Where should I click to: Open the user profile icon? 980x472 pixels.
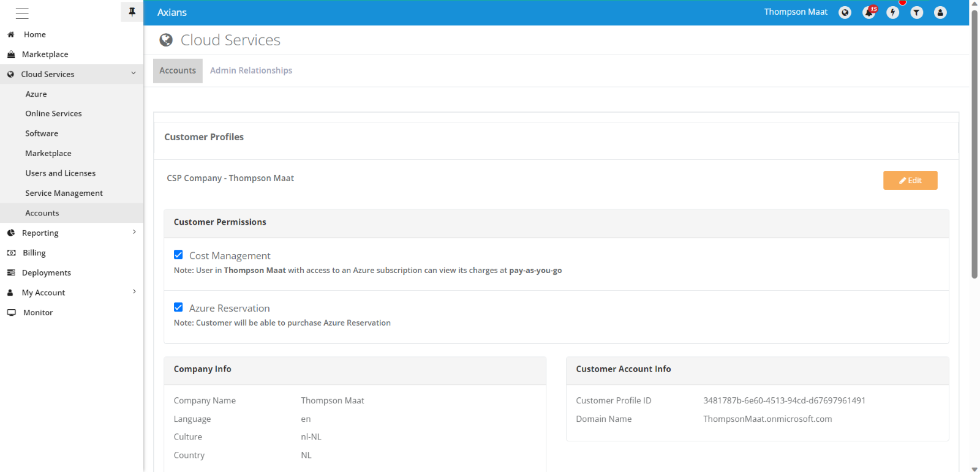click(x=940, y=13)
